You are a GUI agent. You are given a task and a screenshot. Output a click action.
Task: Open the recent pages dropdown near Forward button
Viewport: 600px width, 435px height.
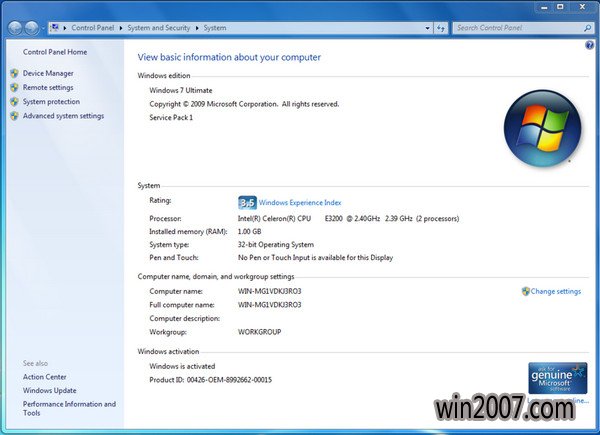(44, 28)
